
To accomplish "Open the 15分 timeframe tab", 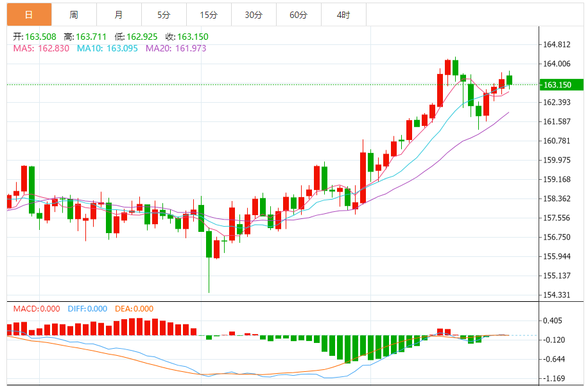I will tap(209, 15).
